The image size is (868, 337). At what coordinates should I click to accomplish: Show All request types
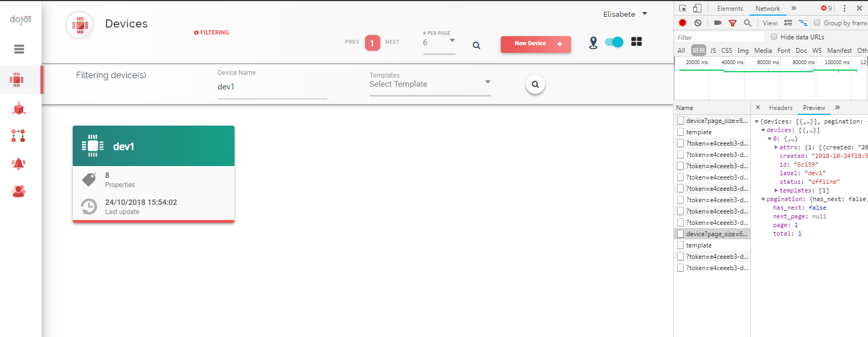tap(681, 50)
